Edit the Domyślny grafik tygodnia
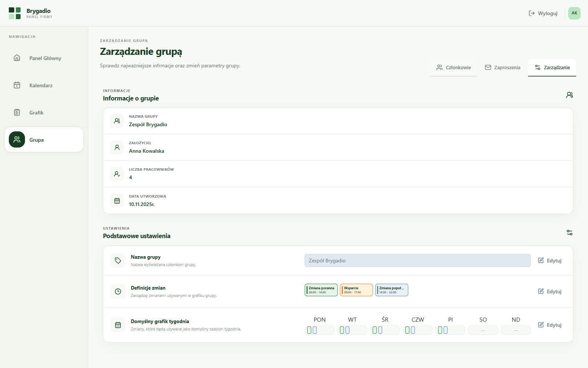This screenshot has height=368, width=588. coord(550,325)
